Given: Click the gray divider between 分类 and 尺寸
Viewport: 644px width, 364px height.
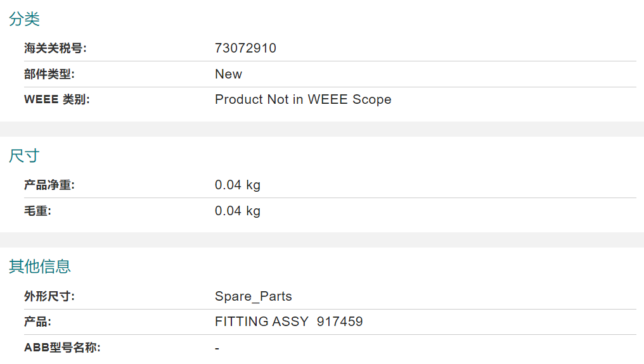Looking at the screenshot, I should 322,129.
